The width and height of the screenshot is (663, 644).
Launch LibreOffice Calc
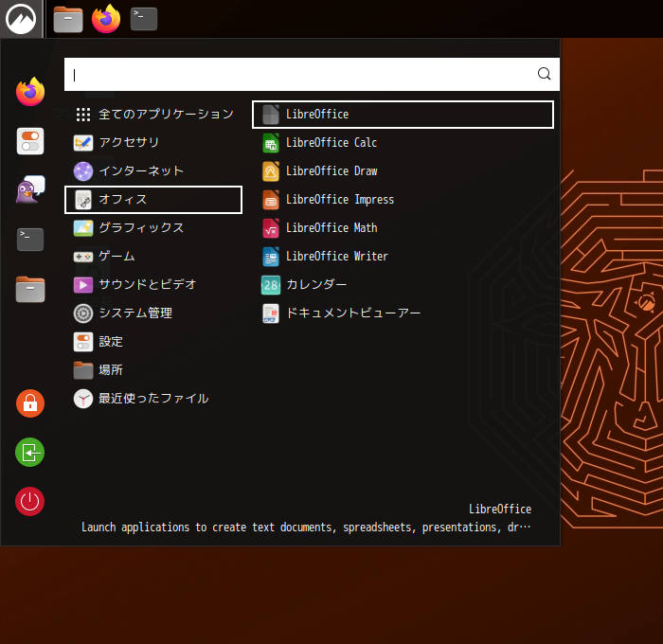(403, 142)
